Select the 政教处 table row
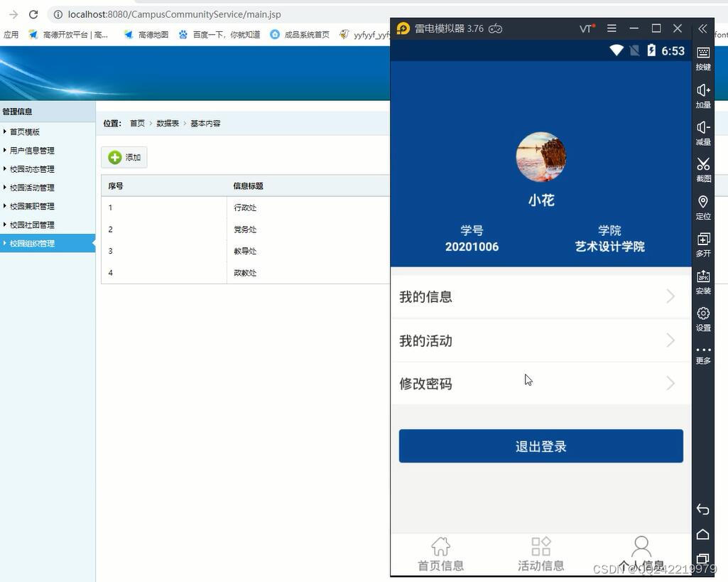 point(246,273)
